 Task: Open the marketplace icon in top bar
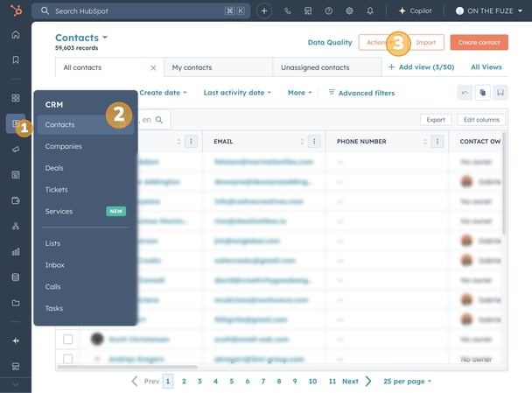click(308, 11)
